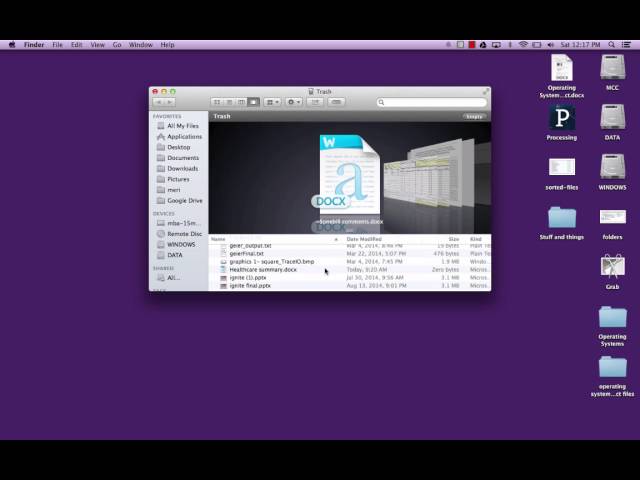Click the Google Drive menu bar icon
This screenshot has height=480, width=640.
[483, 45]
